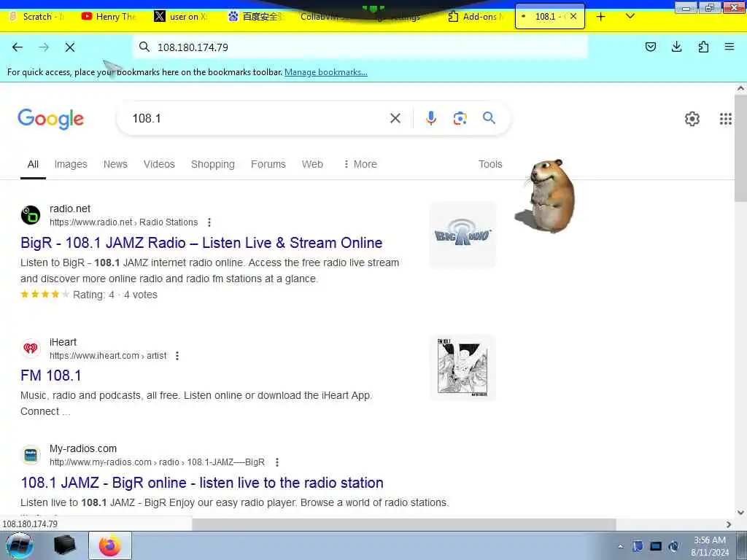The image size is (747, 560).
Task: Open the extensions puzzle icon
Action: (x=703, y=47)
